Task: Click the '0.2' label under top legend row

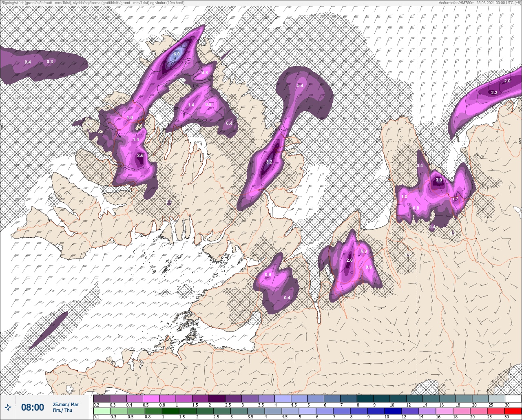Action: [96, 405]
